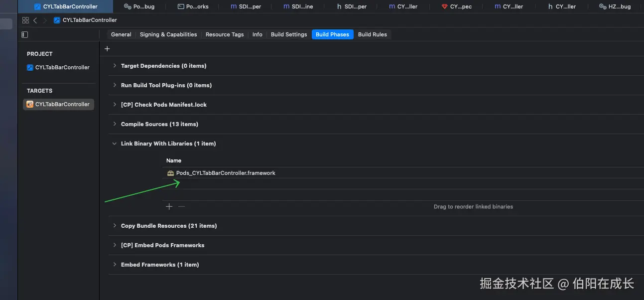Screen dimensions: 644x300
Task: Add a new build phase with plus
Action: click(107, 49)
